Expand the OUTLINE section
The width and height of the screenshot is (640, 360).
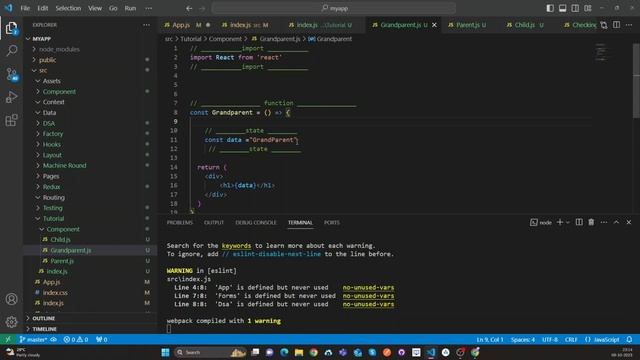coord(44,318)
